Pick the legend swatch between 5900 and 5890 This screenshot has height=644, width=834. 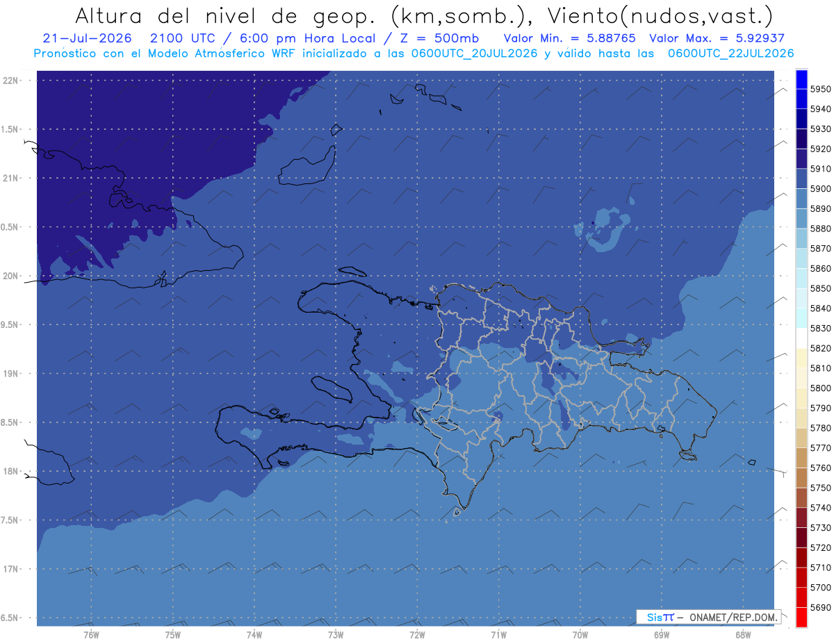(801, 199)
